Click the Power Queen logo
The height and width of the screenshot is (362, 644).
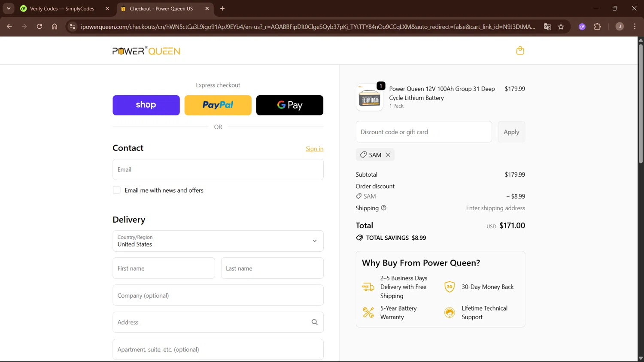pos(146,51)
